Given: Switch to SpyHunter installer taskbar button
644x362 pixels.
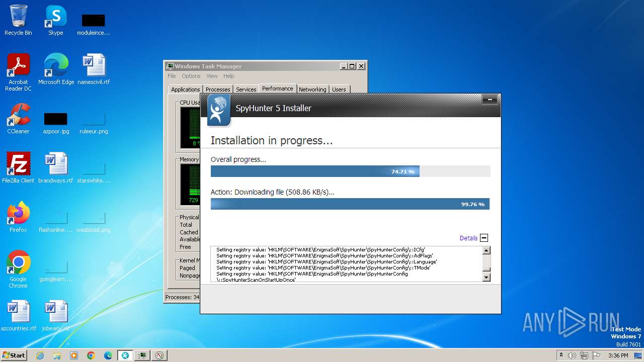Looking at the screenshot, I should [125, 355].
